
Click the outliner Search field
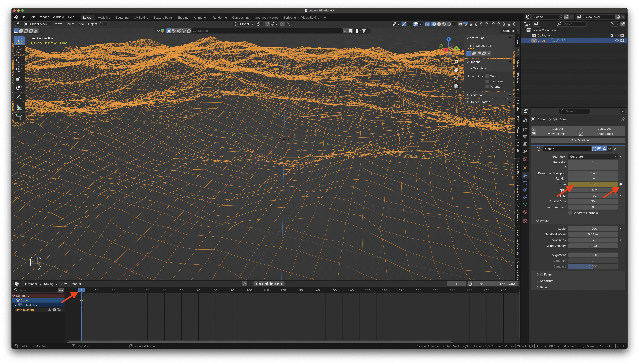[x=571, y=24]
